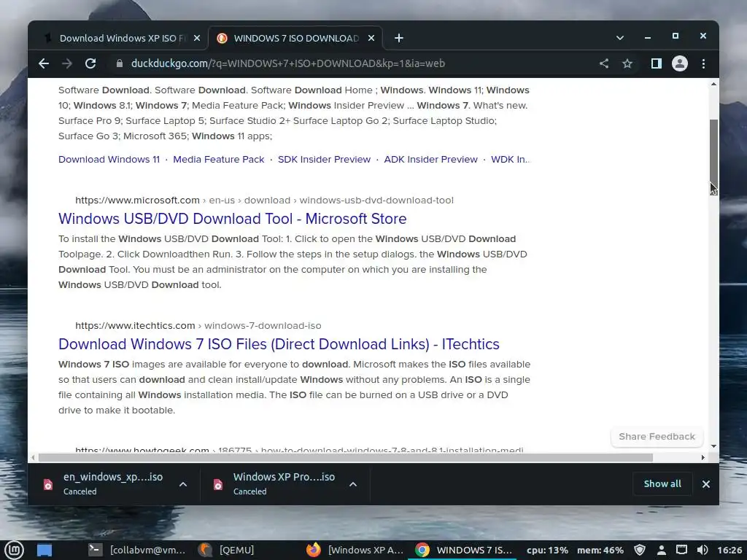Image resolution: width=747 pixels, height=560 pixels.
Task: Reload the DuckDuckGo results page
Action: click(90, 63)
